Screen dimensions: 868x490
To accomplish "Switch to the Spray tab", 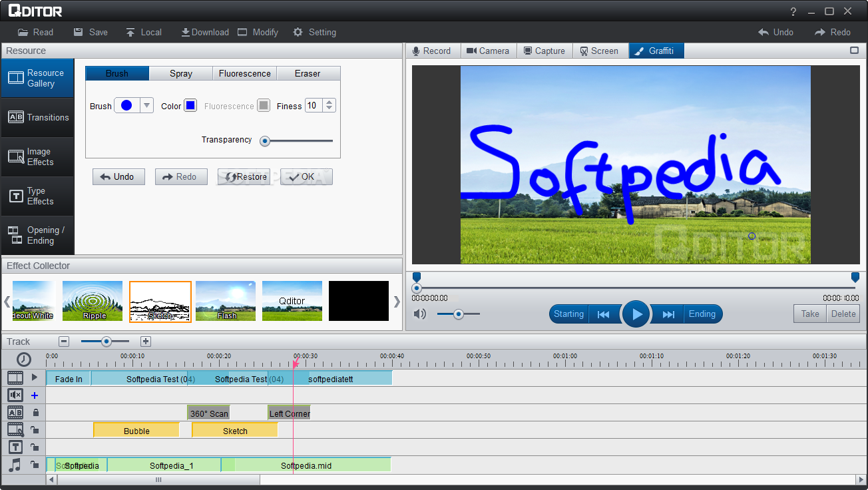I will tap(181, 73).
